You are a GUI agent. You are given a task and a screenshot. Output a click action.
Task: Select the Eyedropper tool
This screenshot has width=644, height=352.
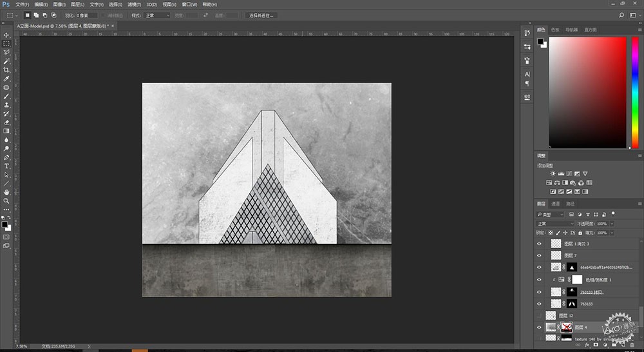point(6,79)
